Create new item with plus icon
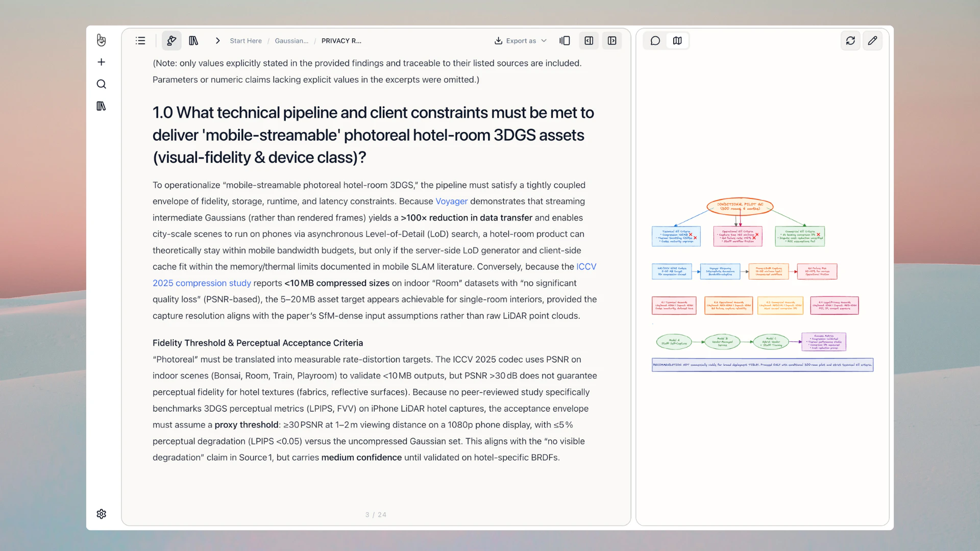980x551 pixels. tap(101, 62)
